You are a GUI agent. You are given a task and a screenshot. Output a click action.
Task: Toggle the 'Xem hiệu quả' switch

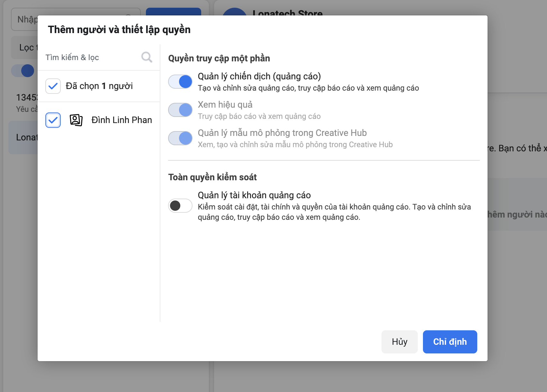click(x=180, y=110)
